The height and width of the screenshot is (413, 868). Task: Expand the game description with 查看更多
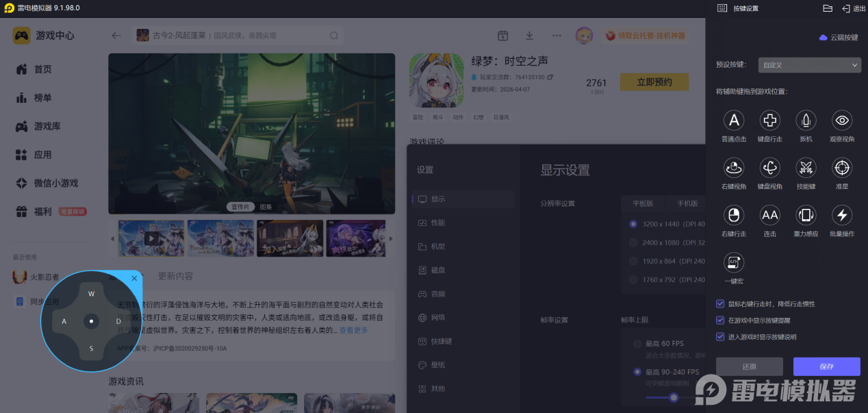tap(354, 330)
